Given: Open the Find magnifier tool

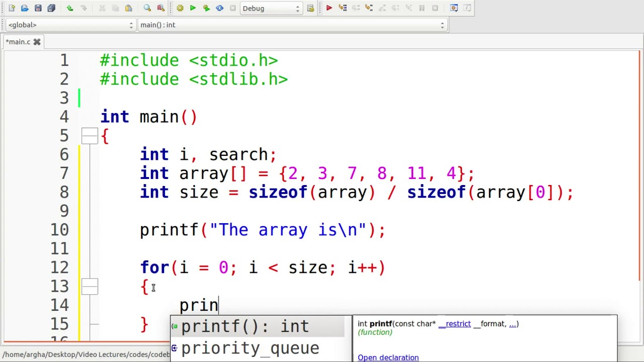Looking at the screenshot, I should 147,8.
